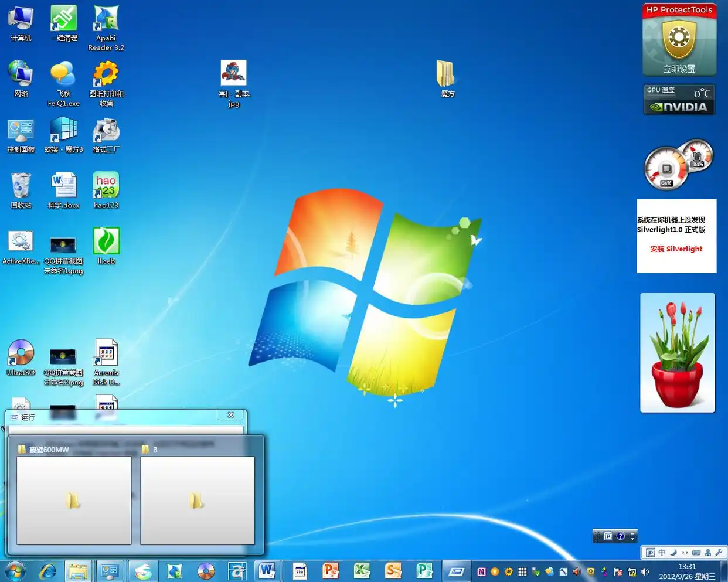
Task: Click the 安装 Silverlight link in gadget
Action: coord(676,249)
